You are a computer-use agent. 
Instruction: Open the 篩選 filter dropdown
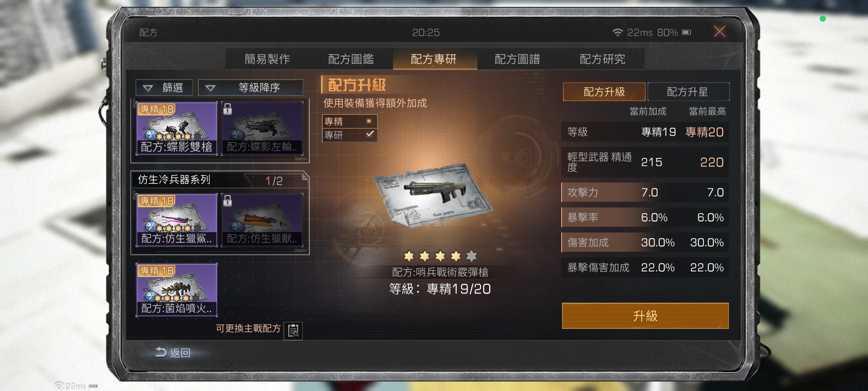(164, 88)
